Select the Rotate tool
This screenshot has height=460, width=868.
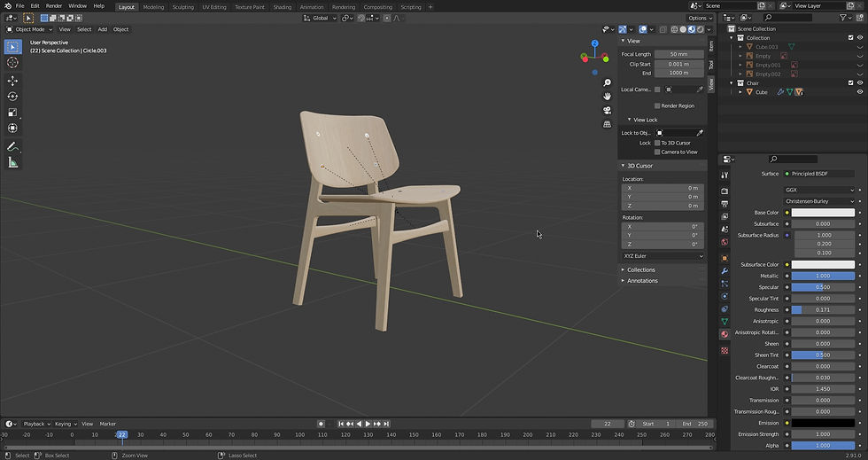tap(12, 97)
